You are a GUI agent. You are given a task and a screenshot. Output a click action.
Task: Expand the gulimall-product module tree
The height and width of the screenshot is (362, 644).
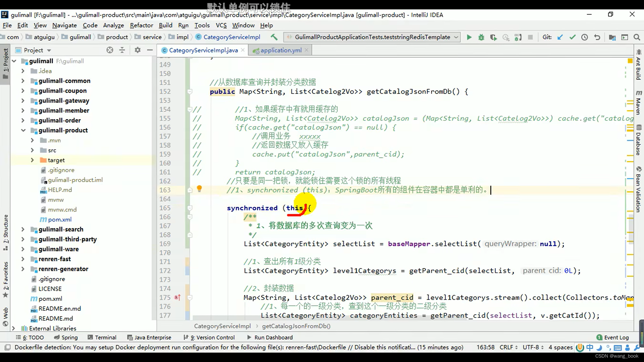23,130
